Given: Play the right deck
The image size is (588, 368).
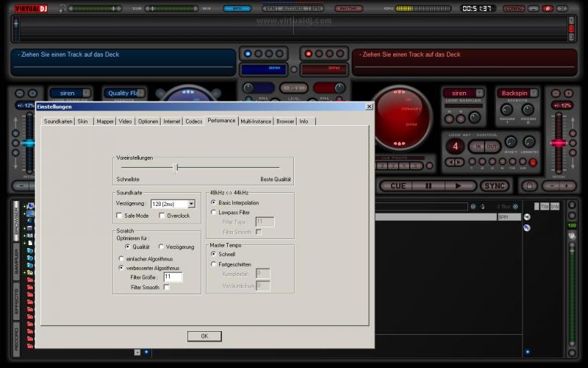Looking at the screenshot, I should coord(458,186).
